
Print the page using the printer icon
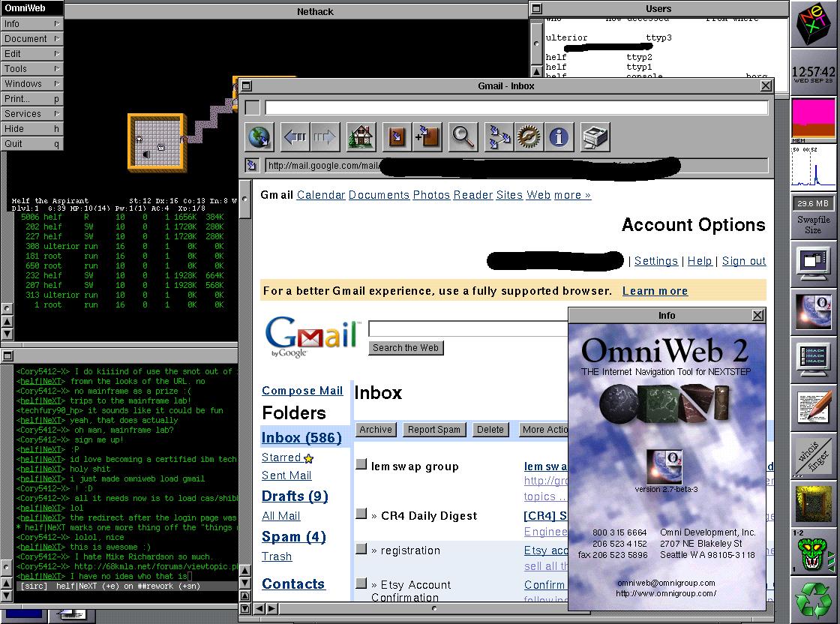592,136
